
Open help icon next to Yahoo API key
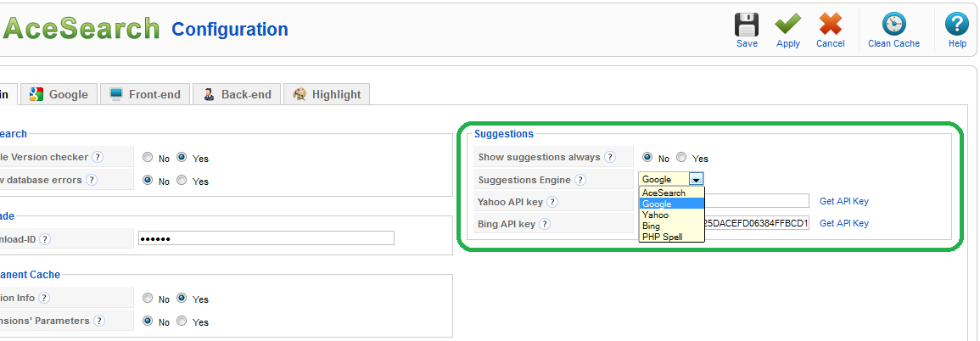pos(552,202)
